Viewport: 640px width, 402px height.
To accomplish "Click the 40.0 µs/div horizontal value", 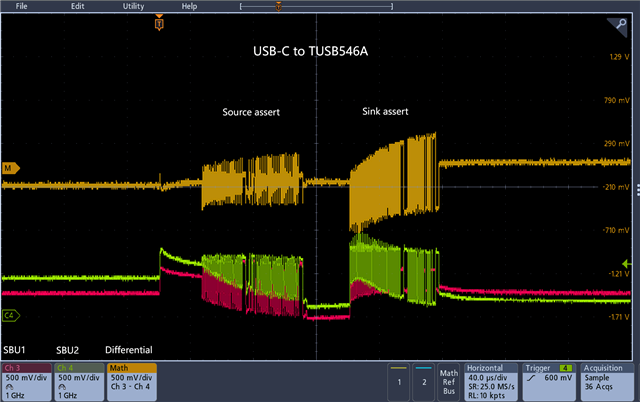I will pos(488,378).
